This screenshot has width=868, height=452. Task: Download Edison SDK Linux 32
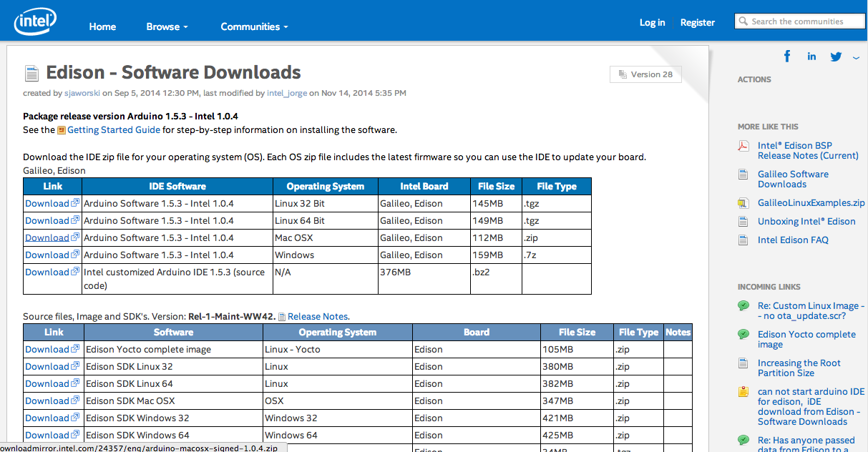pyautogui.click(x=47, y=366)
